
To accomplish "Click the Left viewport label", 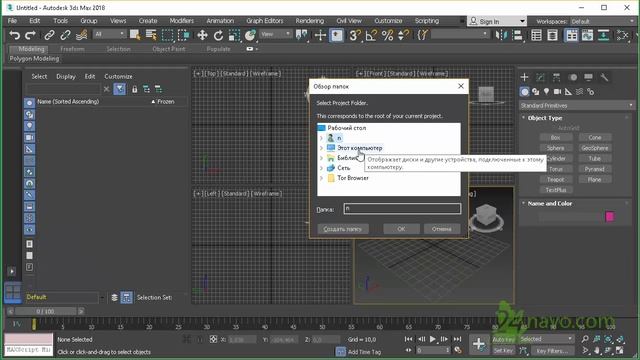I will coord(211,193).
